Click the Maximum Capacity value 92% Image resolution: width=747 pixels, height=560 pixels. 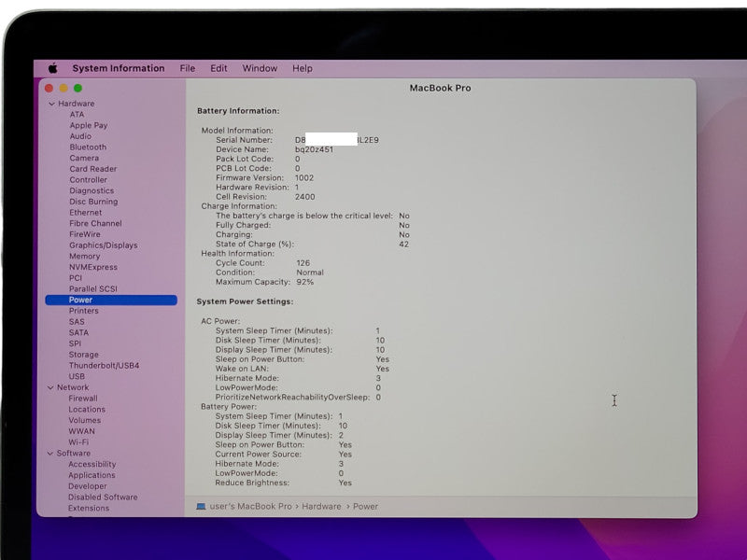pyautogui.click(x=305, y=282)
